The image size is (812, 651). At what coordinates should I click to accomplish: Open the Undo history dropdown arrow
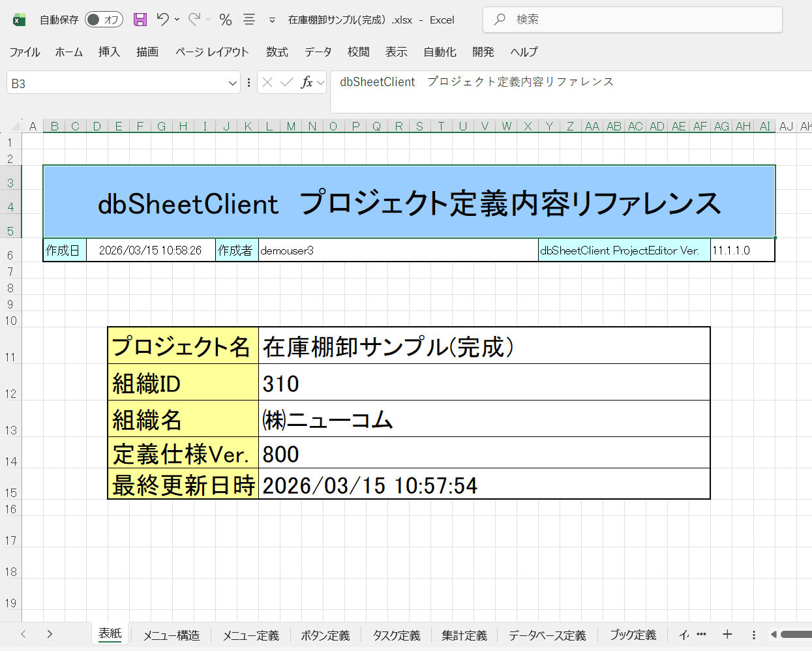pos(177,20)
